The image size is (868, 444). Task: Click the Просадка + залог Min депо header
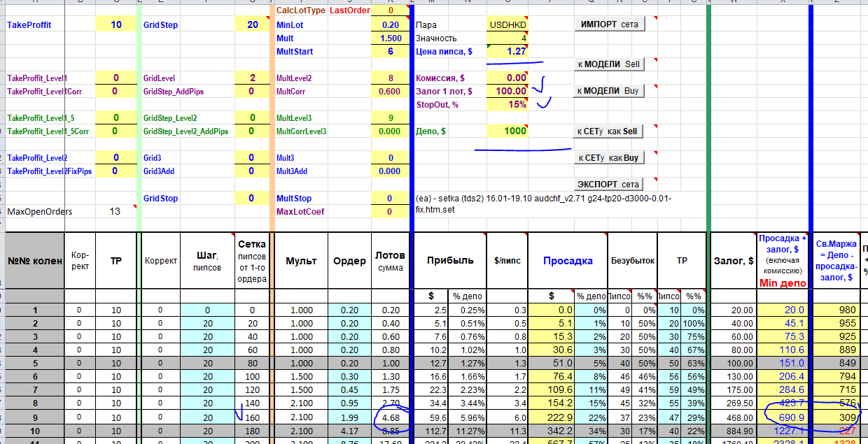[x=783, y=261]
